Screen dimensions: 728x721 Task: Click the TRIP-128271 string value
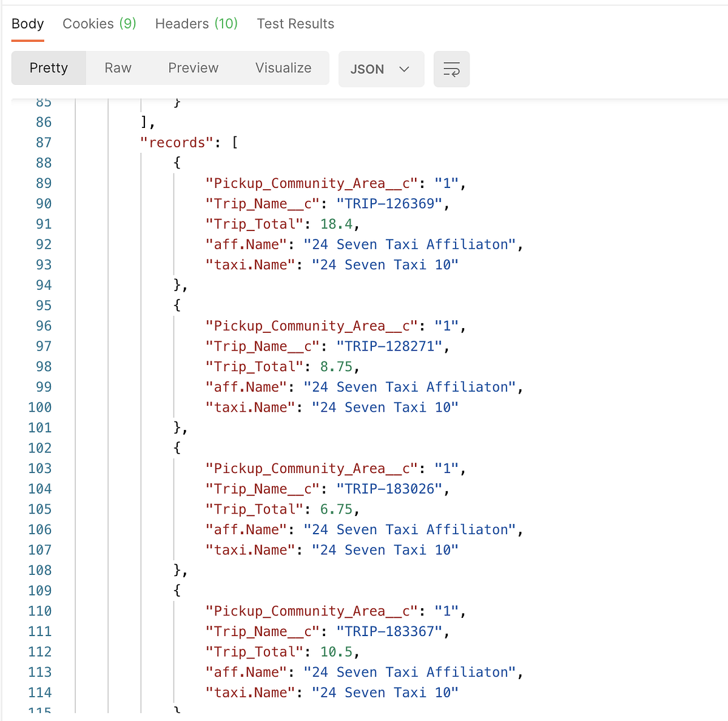coord(391,346)
